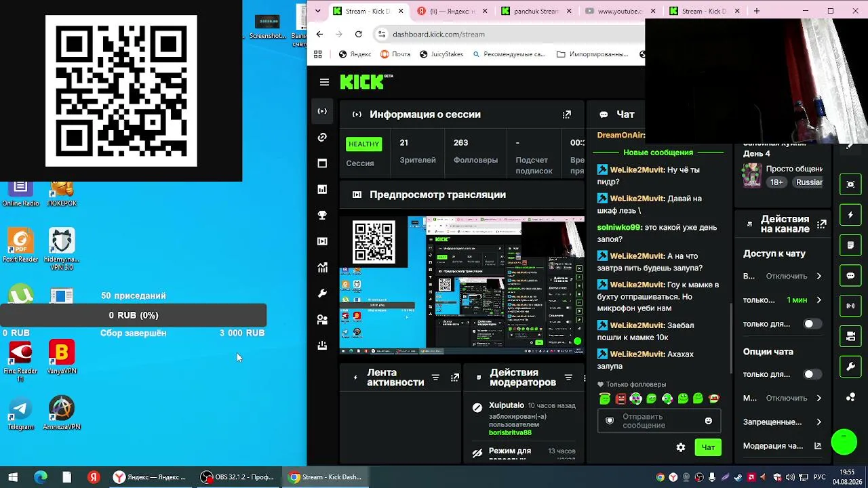Open AmneziaVPN desktop shortcut
Image resolution: width=868 pixels, height=488 pixels.
(x=62, y=413)
